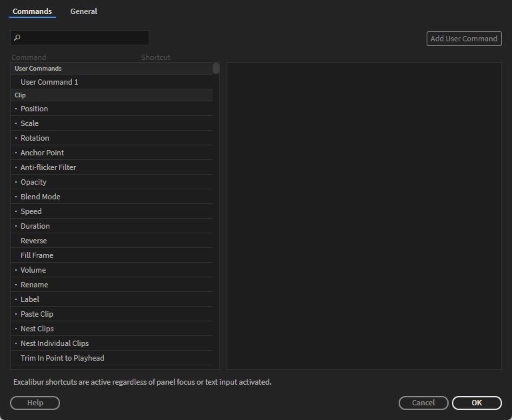Choose the Reverse command

click(x=33, y=241)
